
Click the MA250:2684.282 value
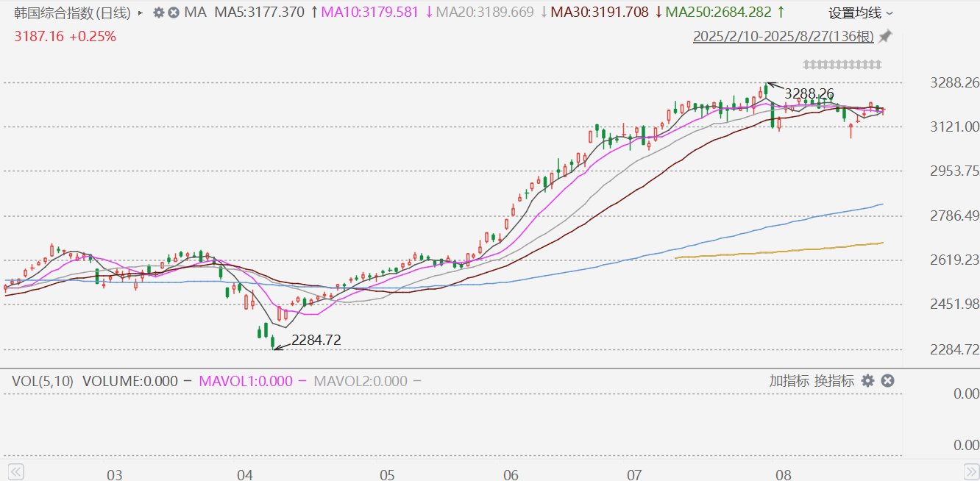tap(719, 13)
